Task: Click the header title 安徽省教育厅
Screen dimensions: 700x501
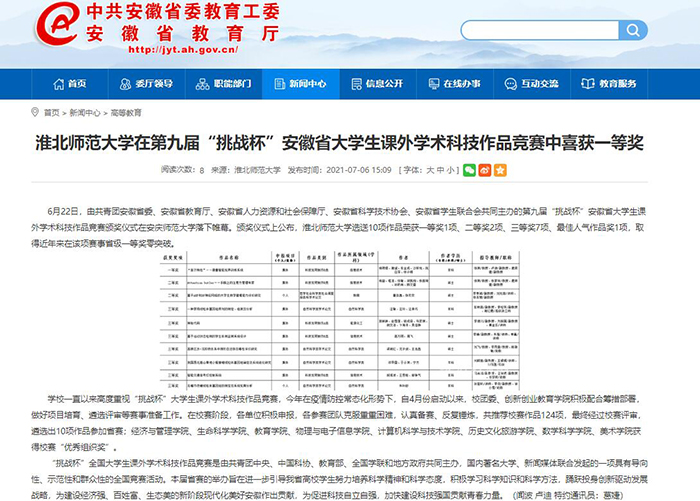Action: [183, 33]
